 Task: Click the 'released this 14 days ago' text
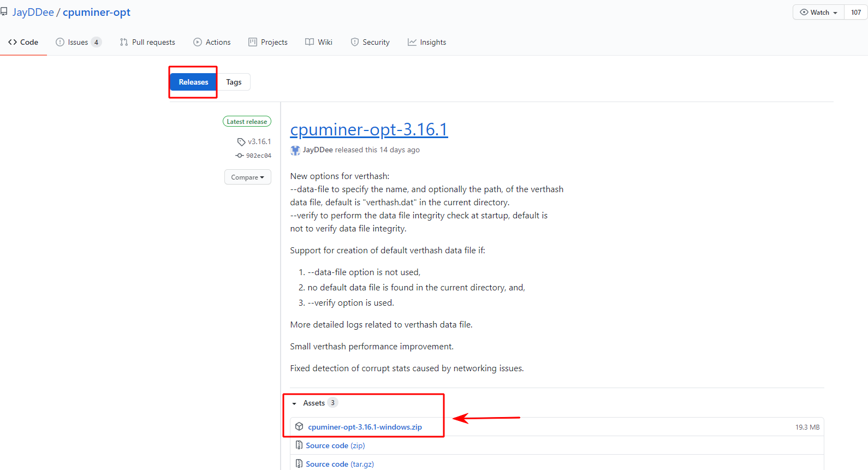coord(377,150)
